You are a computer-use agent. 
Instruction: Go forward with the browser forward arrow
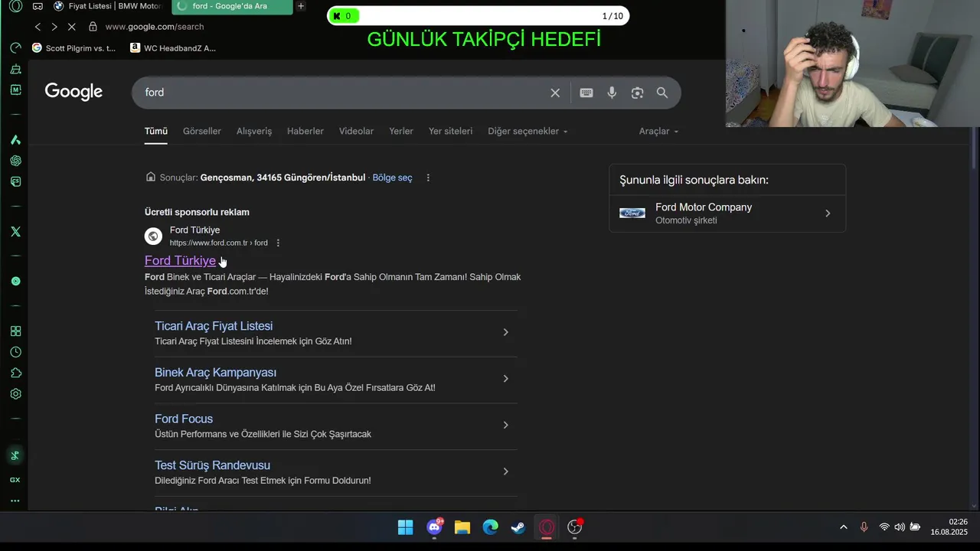coord(54,27)
